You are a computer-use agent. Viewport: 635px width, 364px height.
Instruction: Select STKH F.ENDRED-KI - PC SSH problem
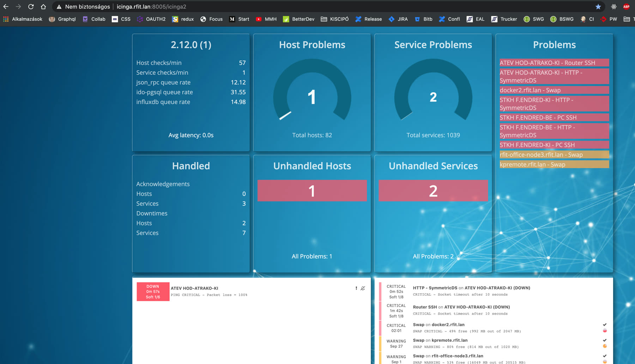pos(554,145)
